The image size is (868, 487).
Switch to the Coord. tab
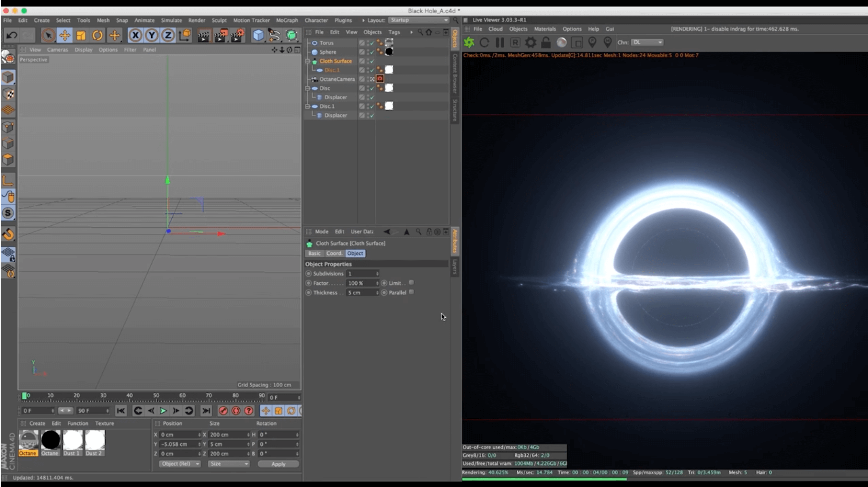point(334,253)
